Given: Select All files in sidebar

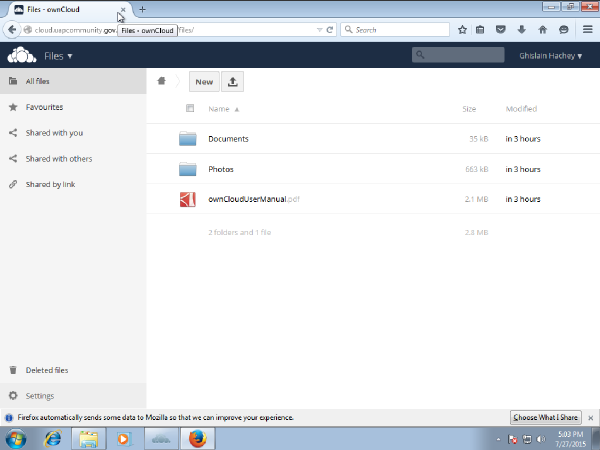Looking at the screenshot, I should pyautogui.click(x=73, y=81).
